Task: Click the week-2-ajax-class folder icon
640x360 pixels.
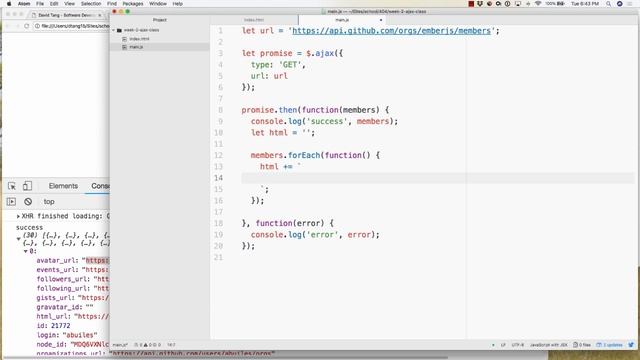Action: pyautogui.click(x=119, y=30)
